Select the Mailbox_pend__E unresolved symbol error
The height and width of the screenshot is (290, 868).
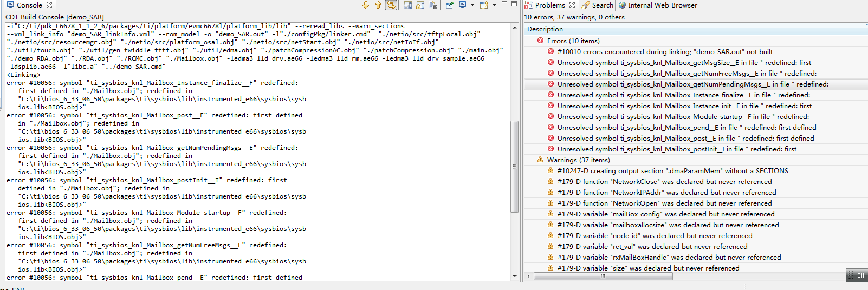(x=696, y=127)
